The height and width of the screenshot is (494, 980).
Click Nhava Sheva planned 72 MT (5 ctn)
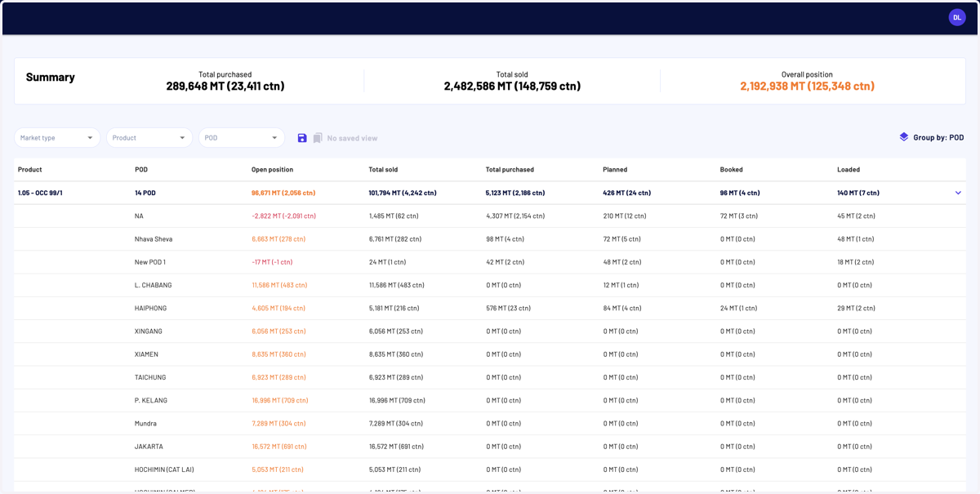tap(622, 239)
